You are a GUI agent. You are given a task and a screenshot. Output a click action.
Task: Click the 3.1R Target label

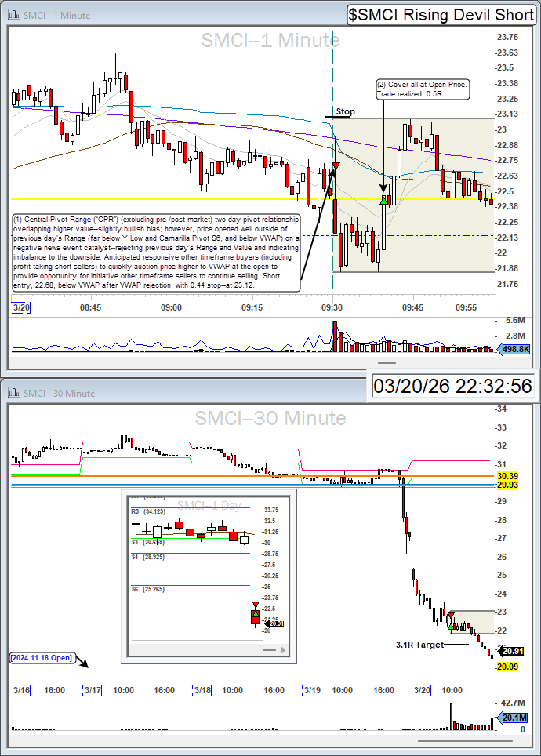(419, 645)
